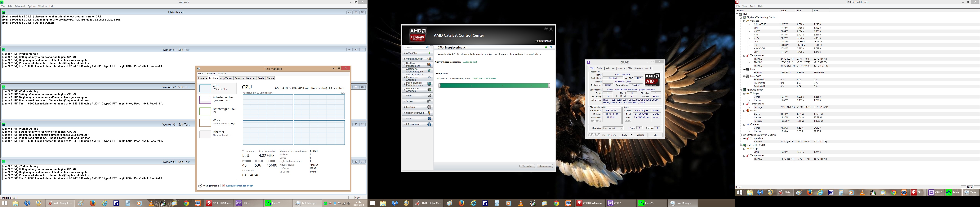
Task: Expand Spiele section in Catalyst sidebar
Action: click(418, 101)
